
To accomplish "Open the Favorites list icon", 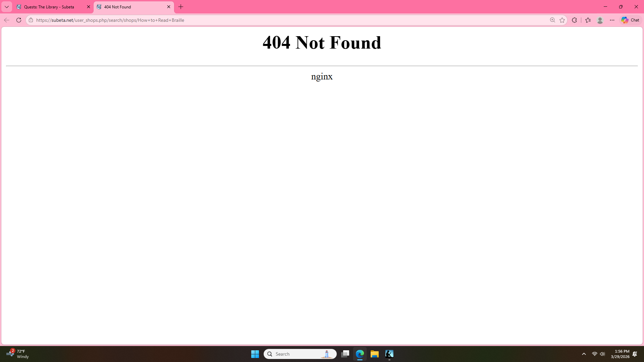I will (588, 20).
